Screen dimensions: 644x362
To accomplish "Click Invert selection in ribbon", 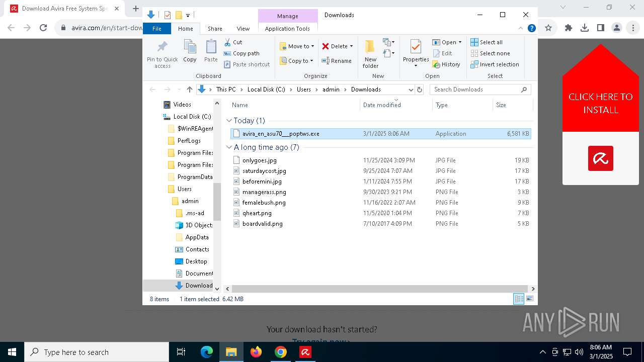I will (495, 64).
